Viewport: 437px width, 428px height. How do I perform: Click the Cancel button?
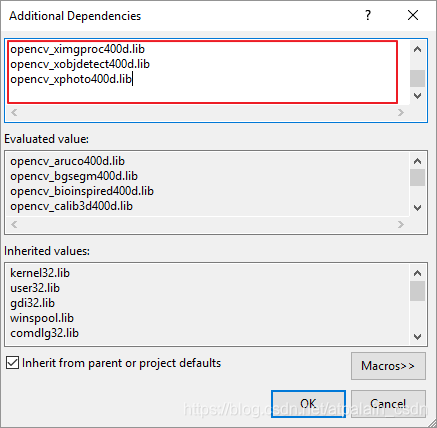(x=388, y=404)
